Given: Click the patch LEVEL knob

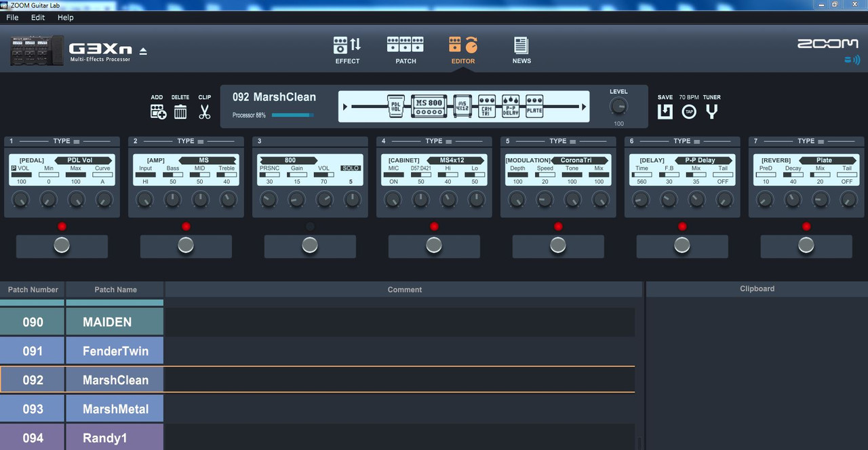Looking at the screenshot, I should pyautogui.click(x=618, y=107).
